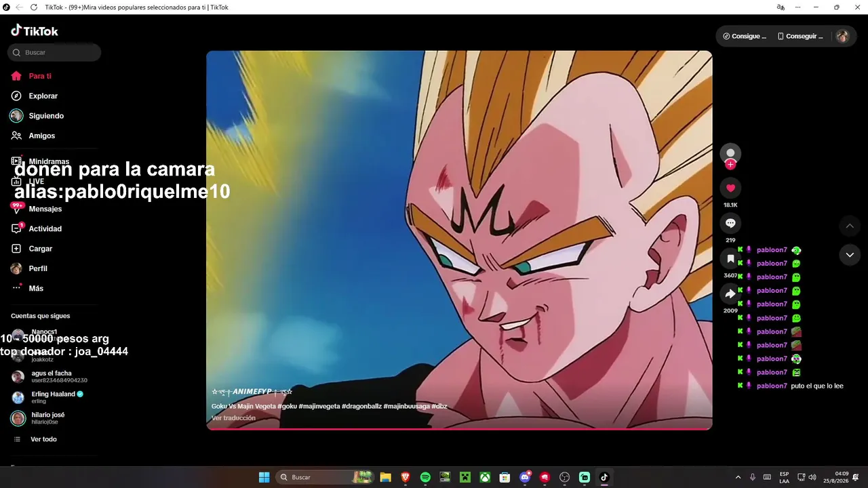Open the Para ti feed
The width and height of the screenshot is (868, 488).
click(x=40, y=76)
